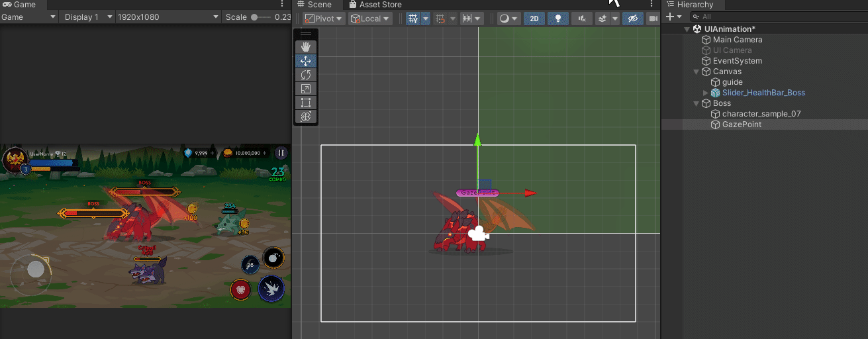
Task: Open the effects dropdown arrow
Action: 615,19
